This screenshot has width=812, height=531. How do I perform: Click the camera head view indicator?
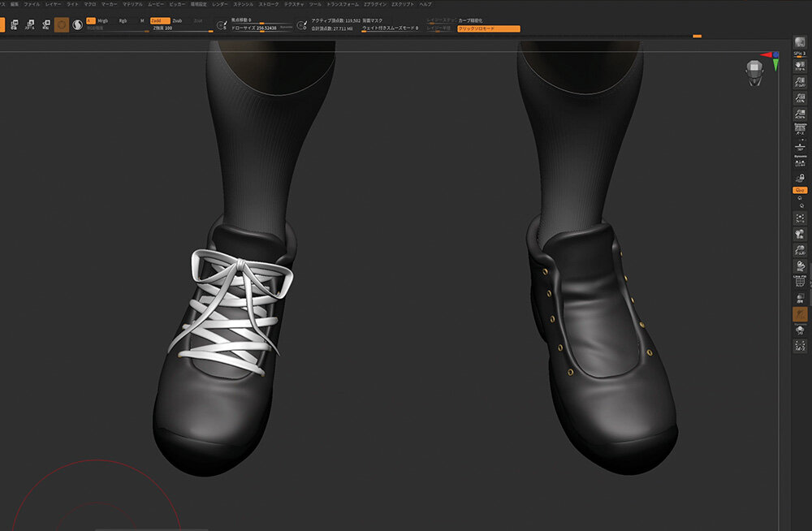(754, 72)
